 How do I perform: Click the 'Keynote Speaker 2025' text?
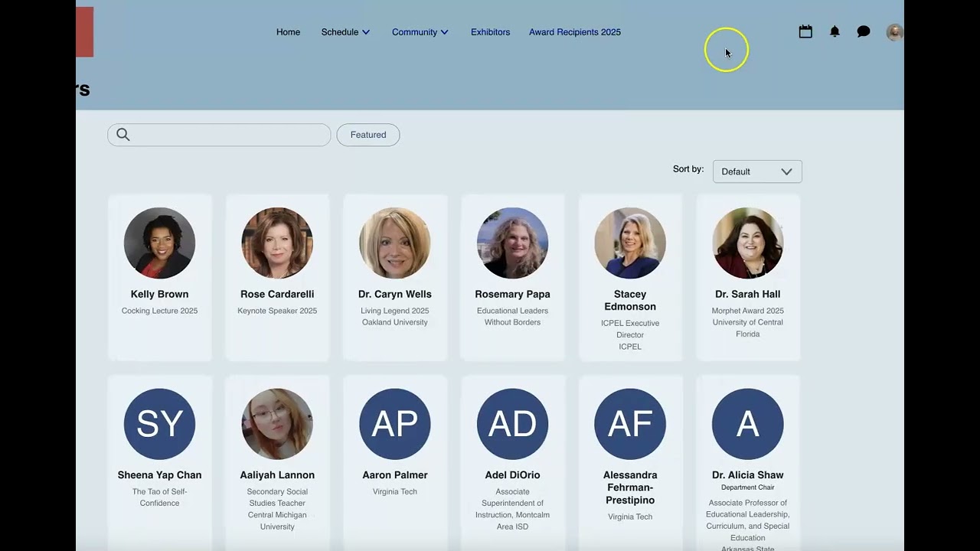[x=277, y=311]
